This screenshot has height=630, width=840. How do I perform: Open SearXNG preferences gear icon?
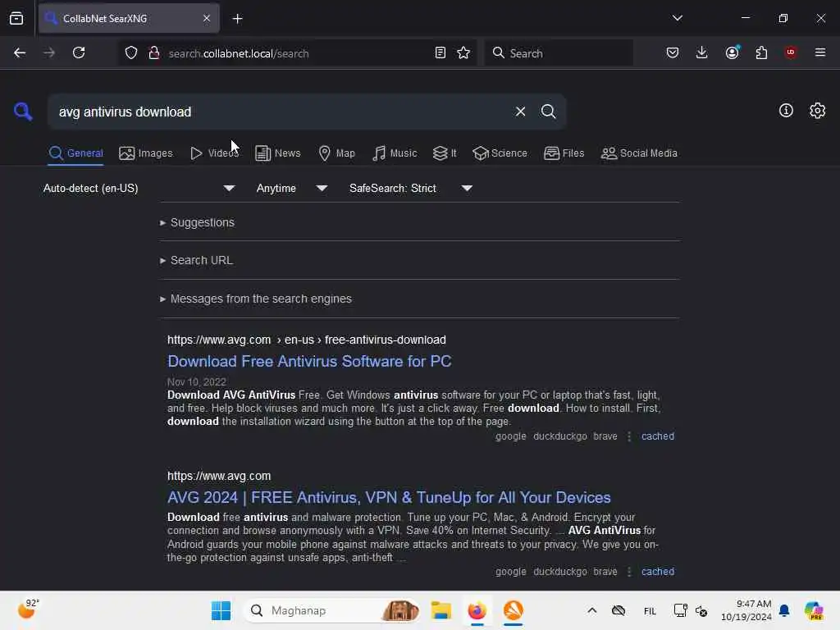(x=817, y=111)
